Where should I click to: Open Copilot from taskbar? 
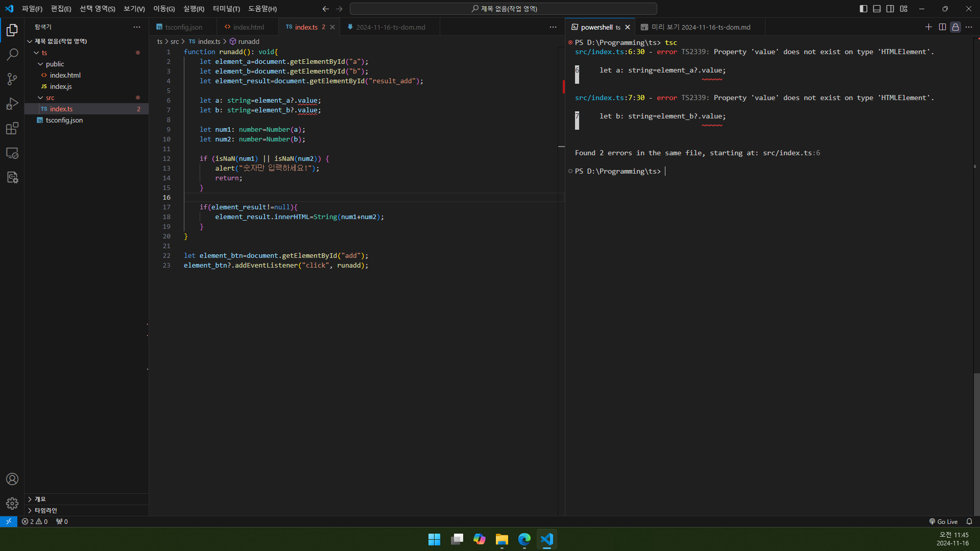[x=479, y=539]
